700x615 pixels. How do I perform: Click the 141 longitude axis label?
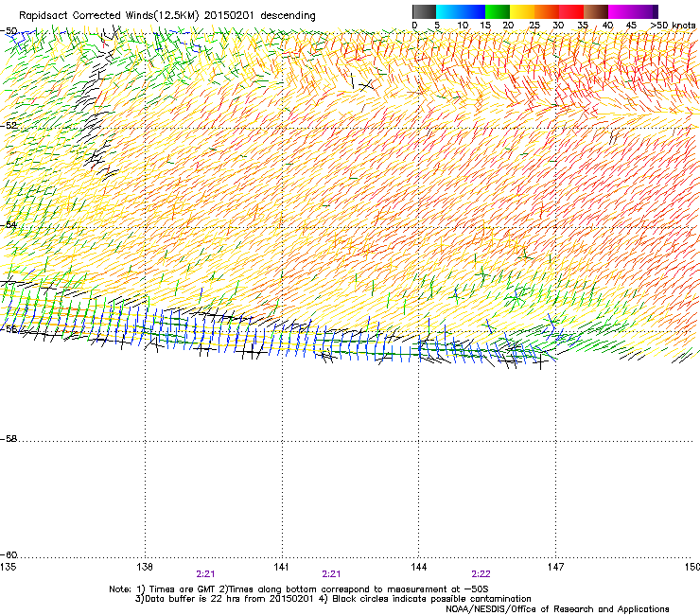(x=281, y=567)
